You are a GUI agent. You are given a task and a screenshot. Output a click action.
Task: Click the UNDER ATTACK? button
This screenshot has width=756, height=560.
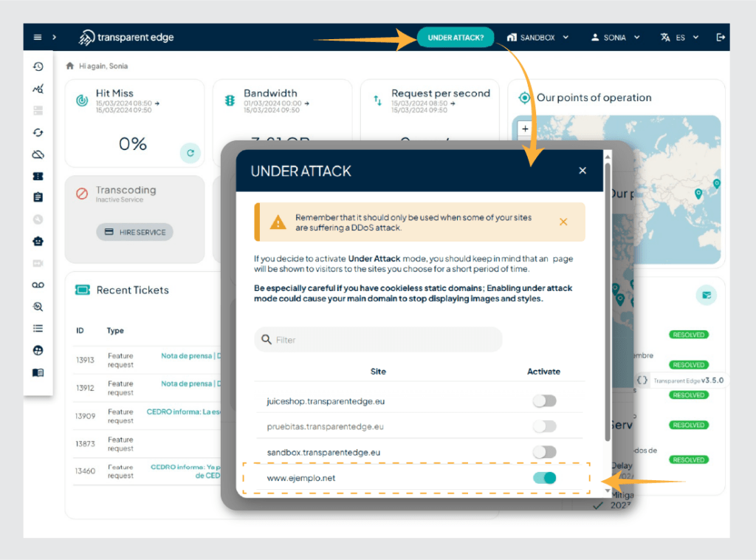pos(456,38)
